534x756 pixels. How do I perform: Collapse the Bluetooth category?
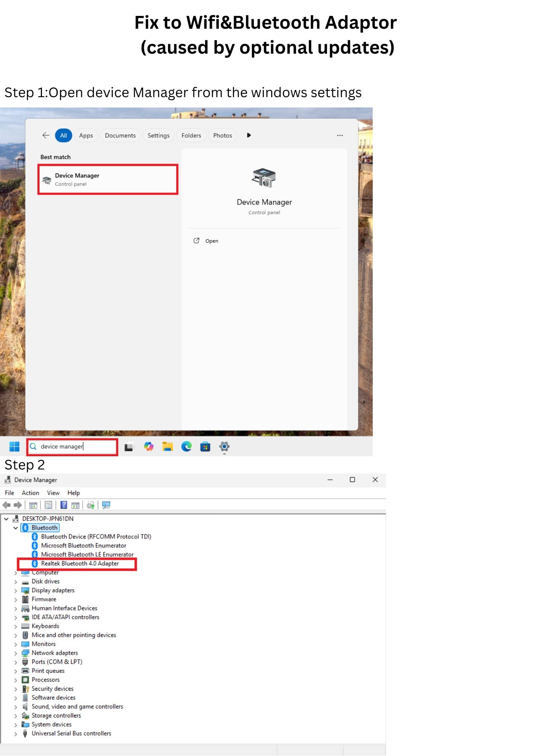click(x=15, y=528)
